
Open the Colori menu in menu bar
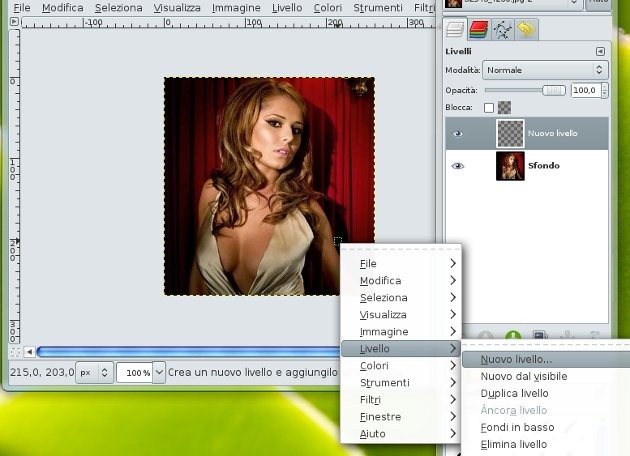click(328, 8)
